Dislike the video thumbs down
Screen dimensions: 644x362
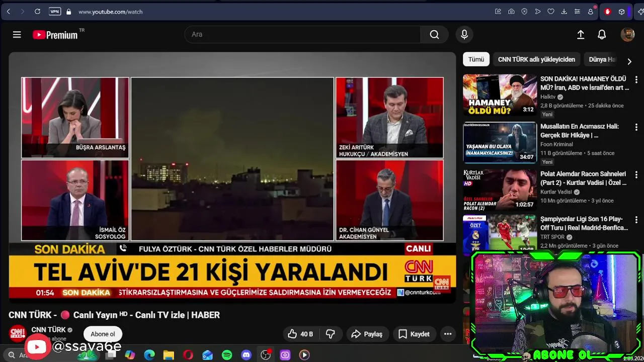[331, 334]
